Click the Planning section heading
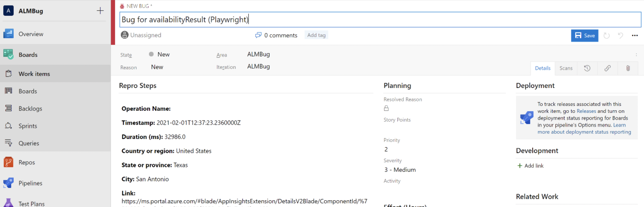This screenshot has height=207, width=644. click(x=397, y=85)
